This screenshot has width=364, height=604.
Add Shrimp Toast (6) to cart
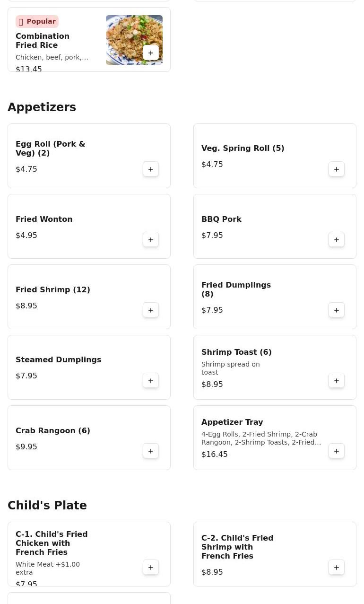337,381
